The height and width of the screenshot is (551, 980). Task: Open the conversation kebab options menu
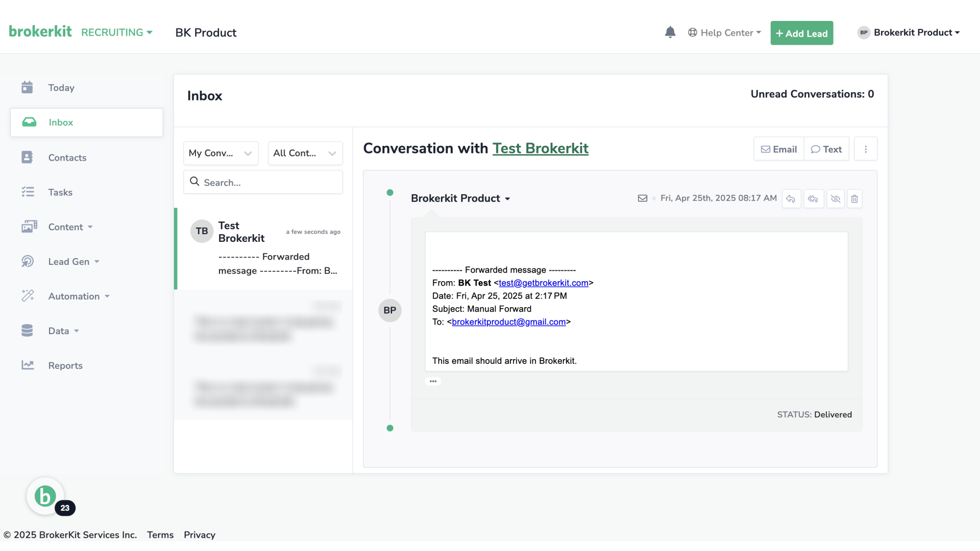click(866, 149)
